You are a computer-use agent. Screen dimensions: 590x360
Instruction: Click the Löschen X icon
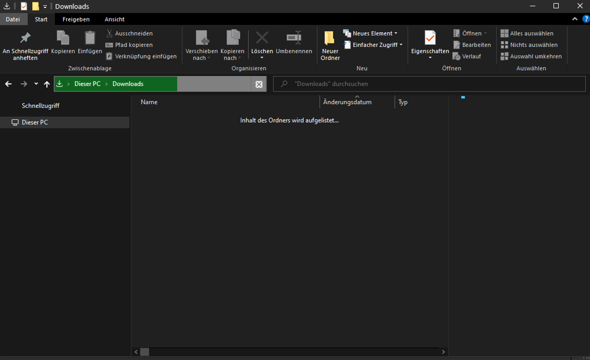click(262, 38)
